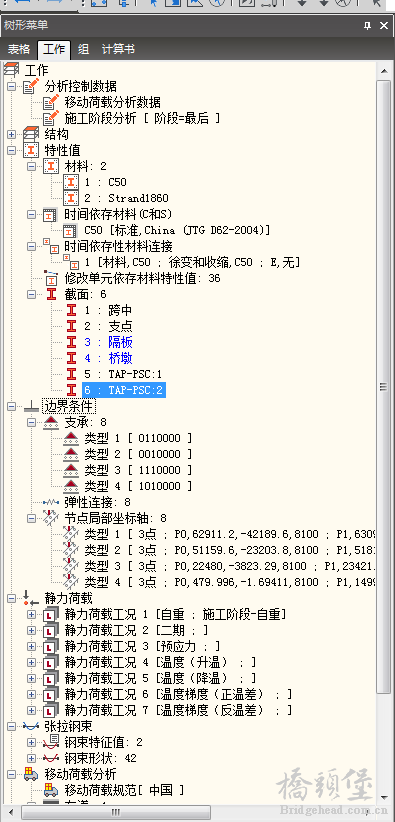Click the 钢束形状 icon
This screenshot has height=822, width=395.
click(51, 759)
